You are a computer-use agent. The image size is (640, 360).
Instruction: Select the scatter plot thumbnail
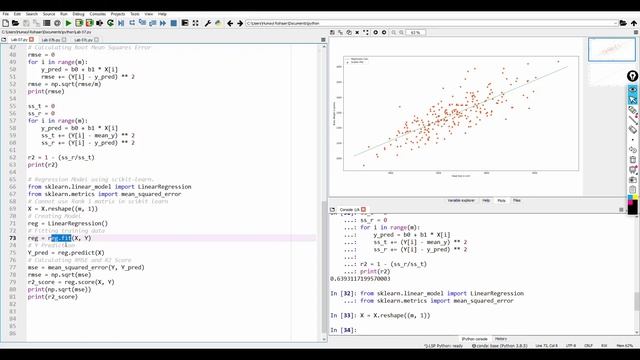[x=611, y=49]
